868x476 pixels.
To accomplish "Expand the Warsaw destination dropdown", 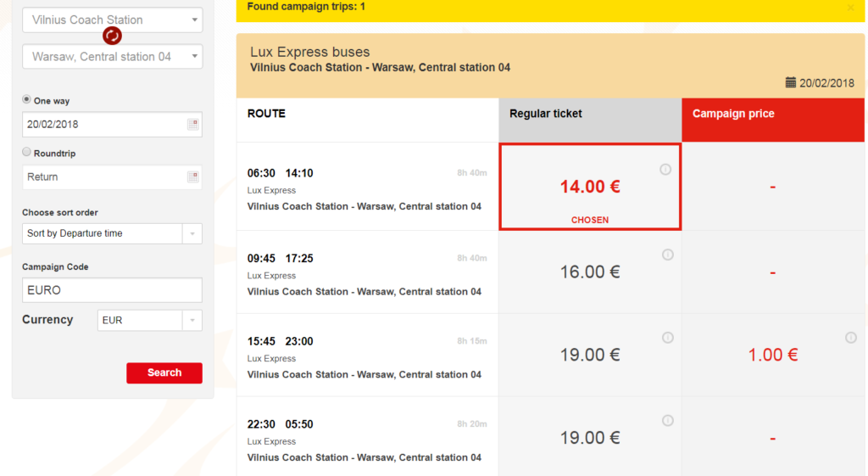I will (x=195, y=57).
